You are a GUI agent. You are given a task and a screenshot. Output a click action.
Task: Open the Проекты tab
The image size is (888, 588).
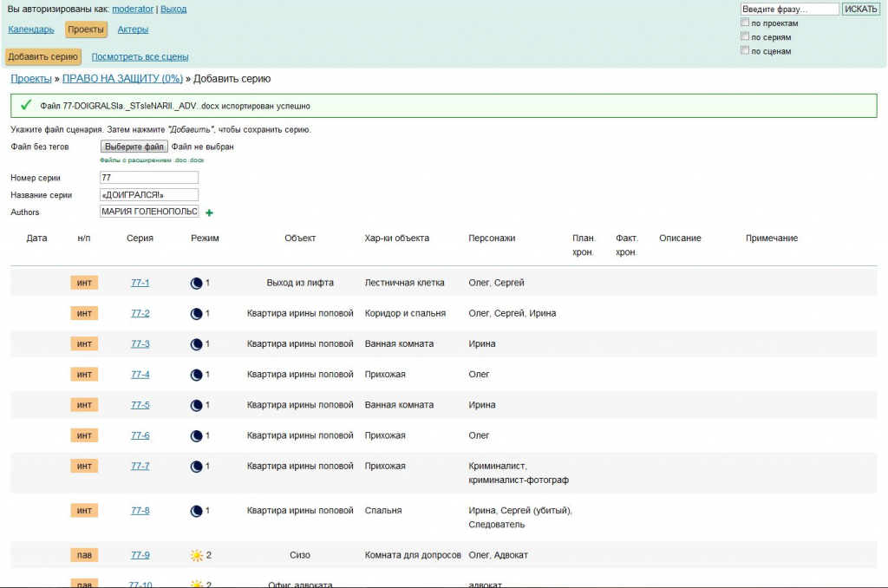pos(86,29)
